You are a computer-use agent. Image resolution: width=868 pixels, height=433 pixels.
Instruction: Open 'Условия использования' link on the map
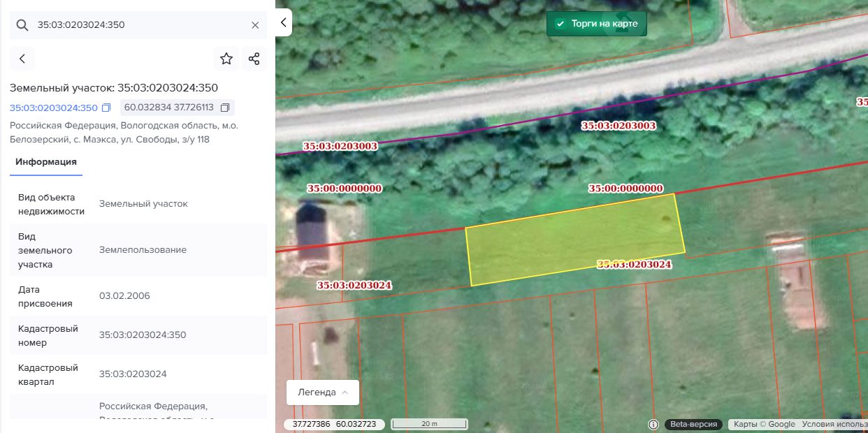click(834, 424)
